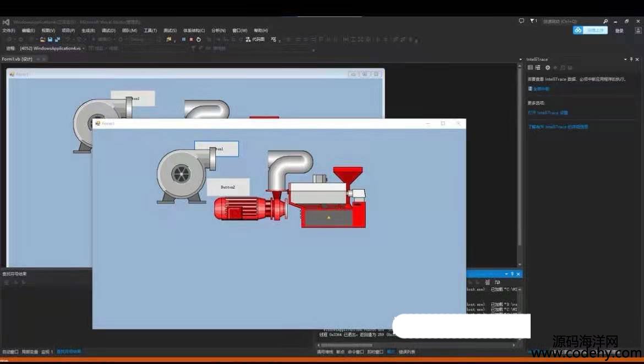Open the Output panel window options dropdown
The width and height of the screenshot is (644, 364).
506,274
